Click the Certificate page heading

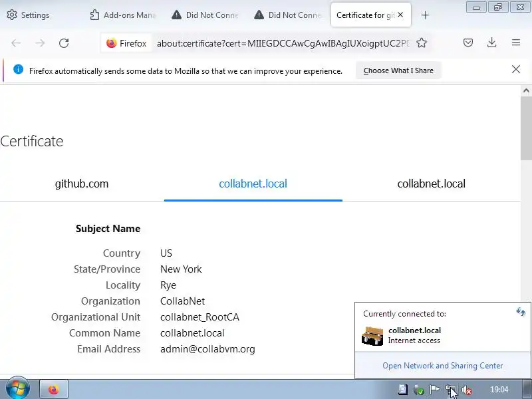(x=31, y=142)
